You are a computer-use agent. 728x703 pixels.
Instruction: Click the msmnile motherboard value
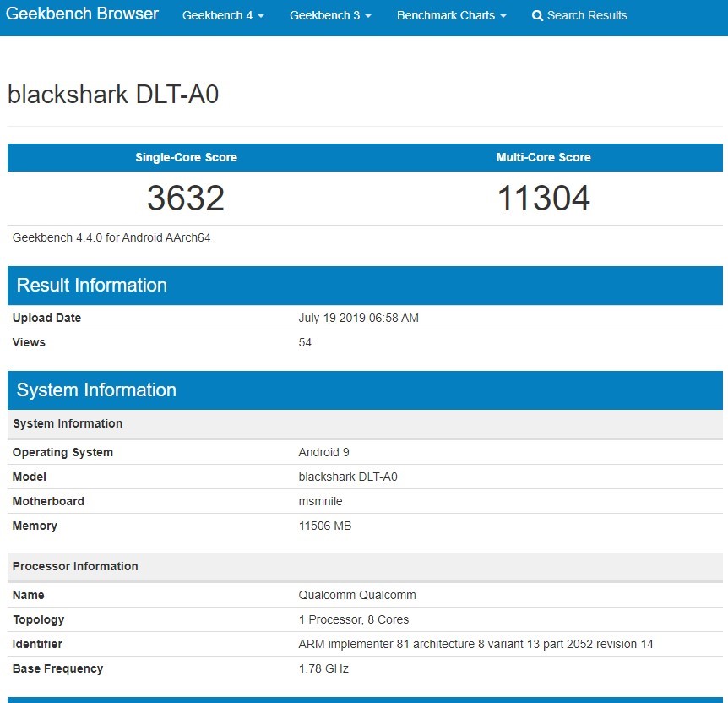click(x=320, y=502)
